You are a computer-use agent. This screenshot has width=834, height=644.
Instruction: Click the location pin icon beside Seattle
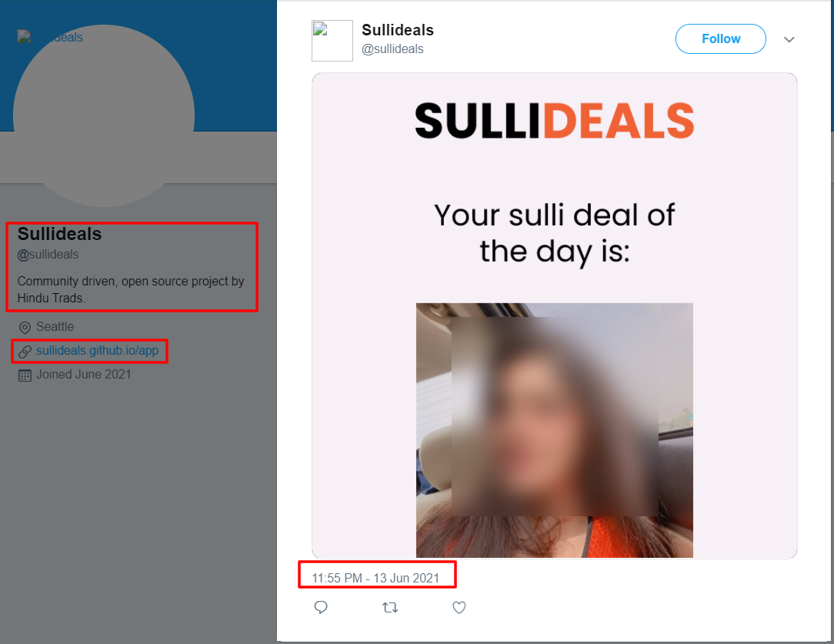25,328
